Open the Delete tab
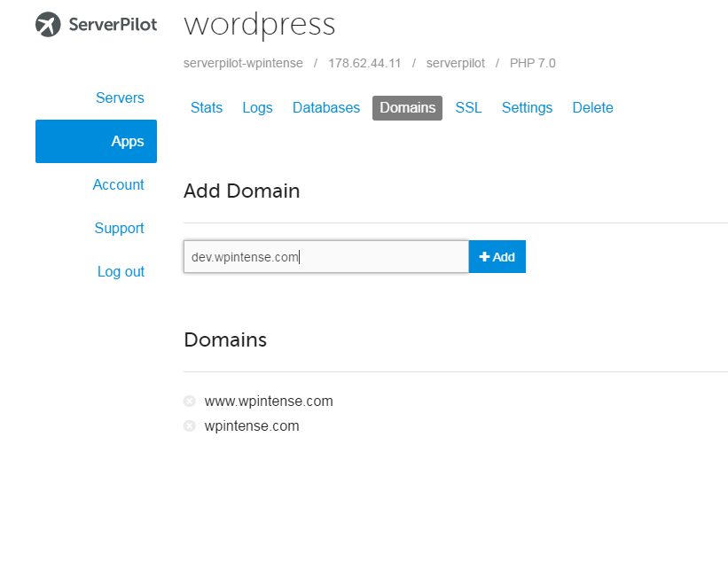 click(x=592, y=107)
